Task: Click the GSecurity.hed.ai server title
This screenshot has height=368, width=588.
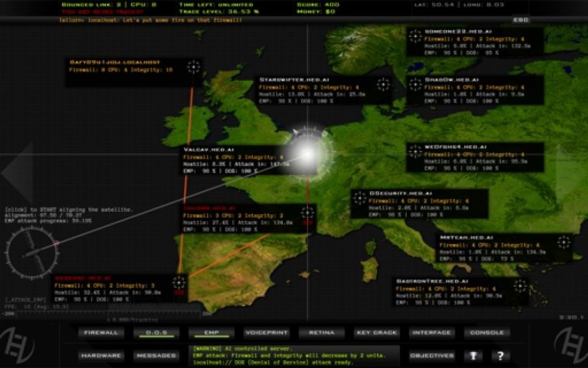Action: (x=401, y=193)
